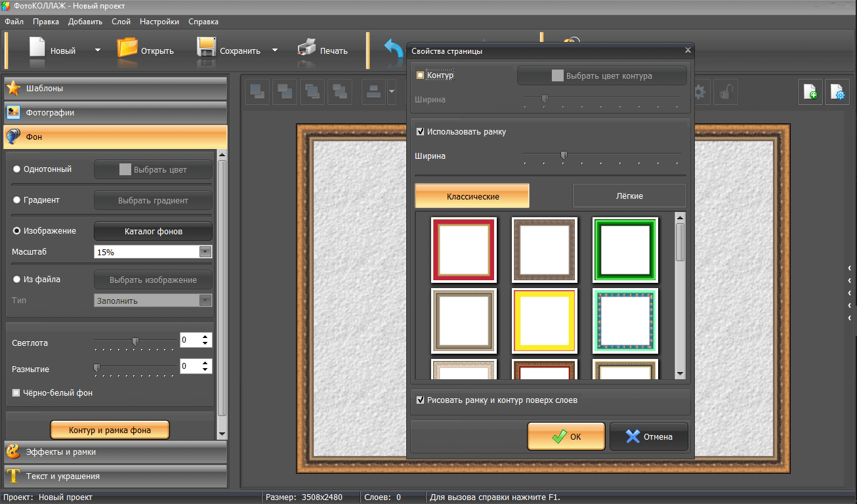Close the Свойства страницы dialog with X
The width and height of the screenshot is (857, 504).
coord(688,51)
